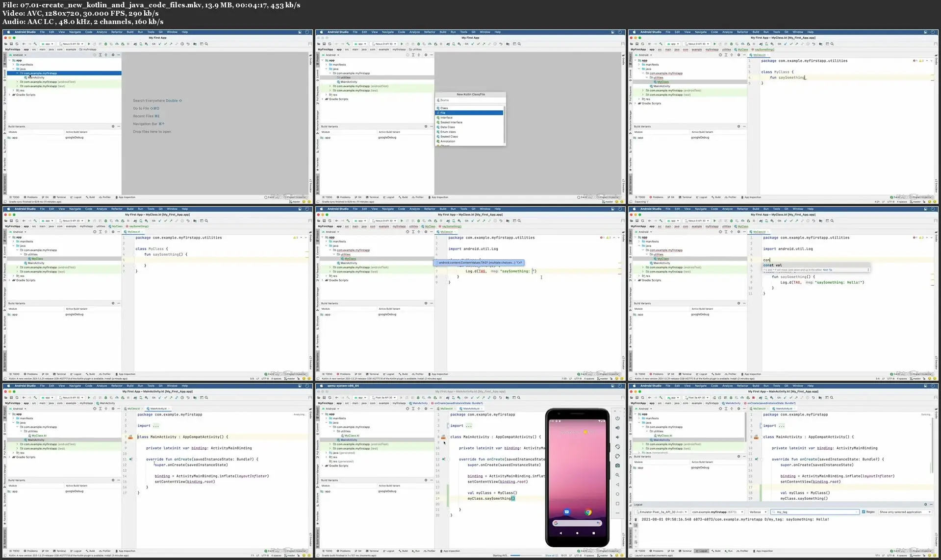Click the emulator's volume up icon
This screenshot has height=560, width=941.
[x=617, y=428]
